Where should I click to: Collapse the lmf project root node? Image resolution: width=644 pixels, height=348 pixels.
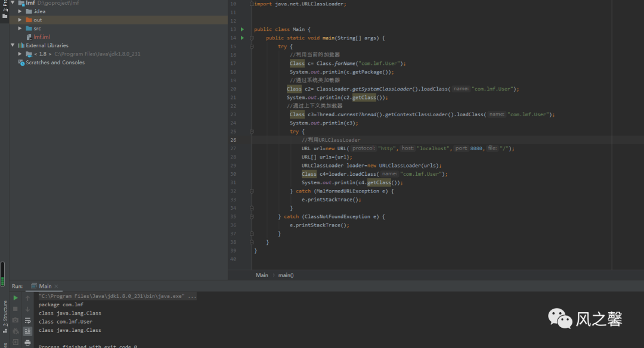click(13, 3)
